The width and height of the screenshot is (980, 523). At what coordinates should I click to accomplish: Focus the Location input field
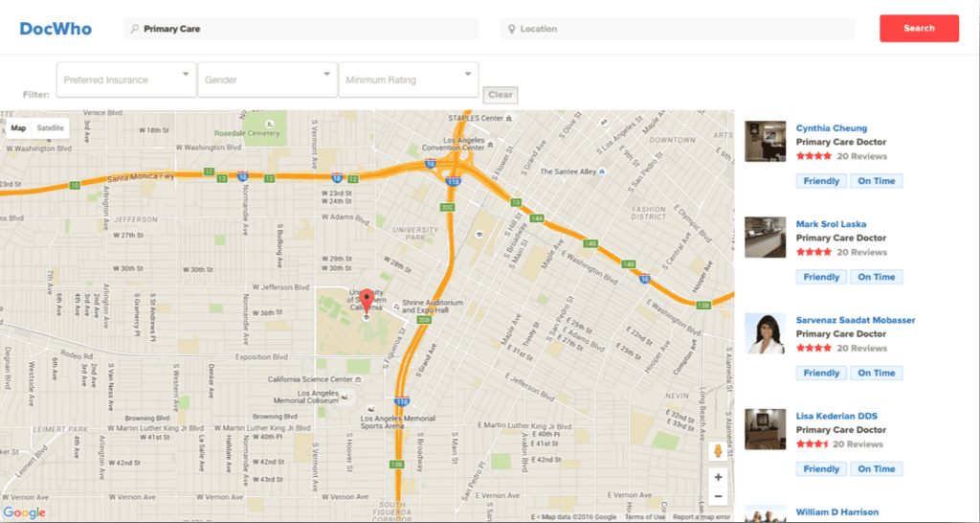(x=678, y=29)
